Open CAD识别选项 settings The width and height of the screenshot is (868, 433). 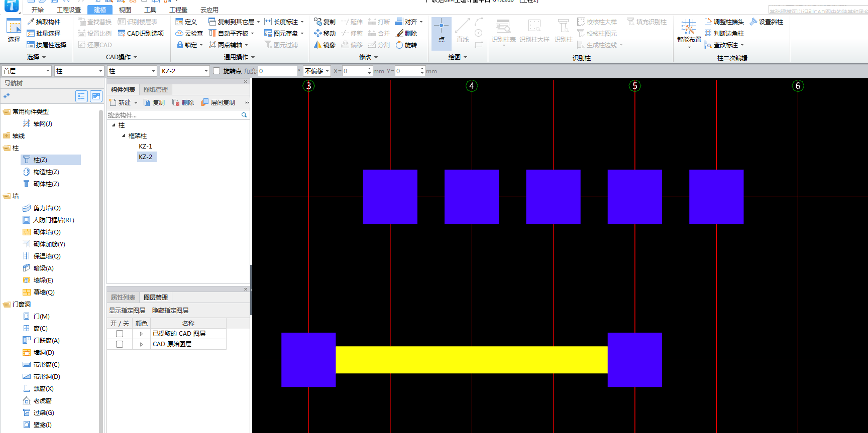[x=141, y=33]
